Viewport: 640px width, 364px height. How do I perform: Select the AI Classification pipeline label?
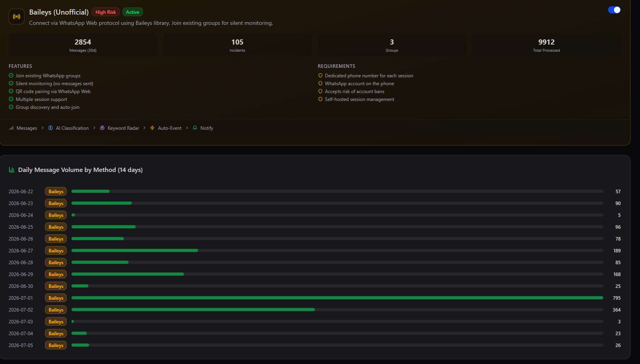pyautogui.click(x=72, y=128)
